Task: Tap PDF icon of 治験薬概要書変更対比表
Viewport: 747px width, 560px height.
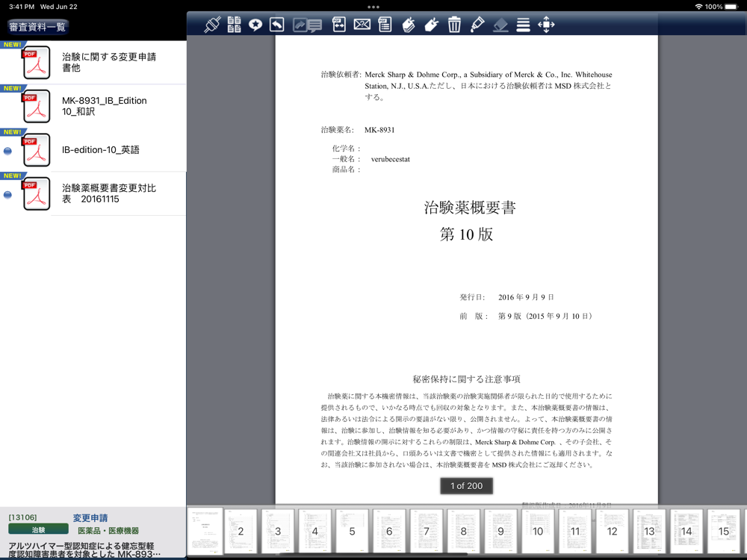Action: (36, 194)
